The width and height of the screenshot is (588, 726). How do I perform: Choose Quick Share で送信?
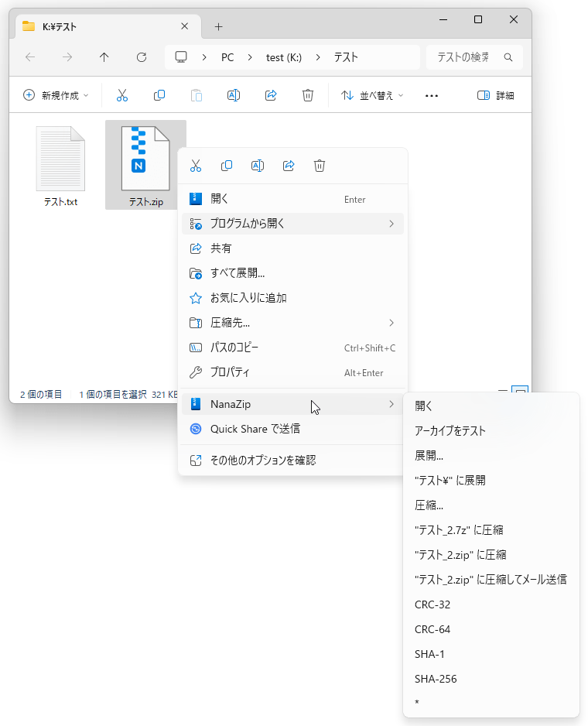click(292, 430)
